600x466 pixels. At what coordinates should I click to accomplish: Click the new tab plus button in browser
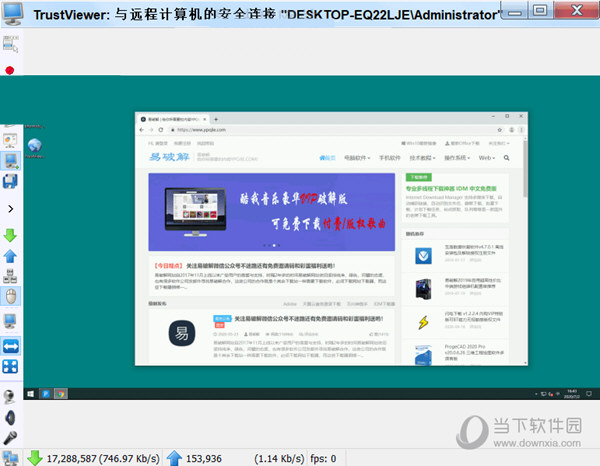click(216, 119)
